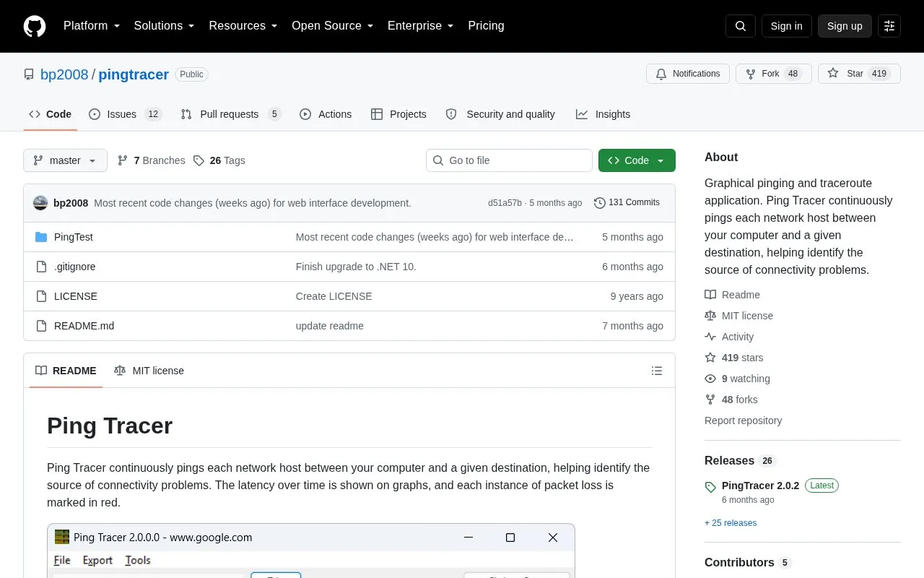Expand the Platform menu
This screenshot has width=924, height=578.
coord(92,26)
